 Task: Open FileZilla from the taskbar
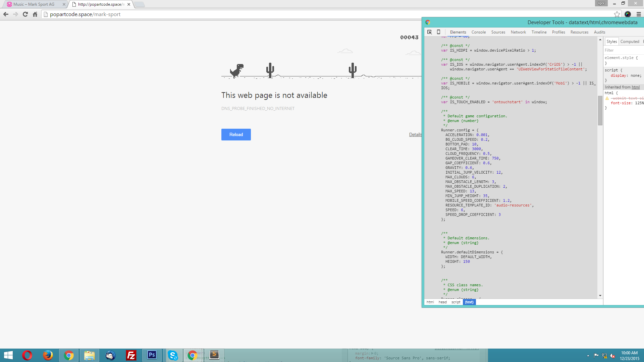[131, 355]
